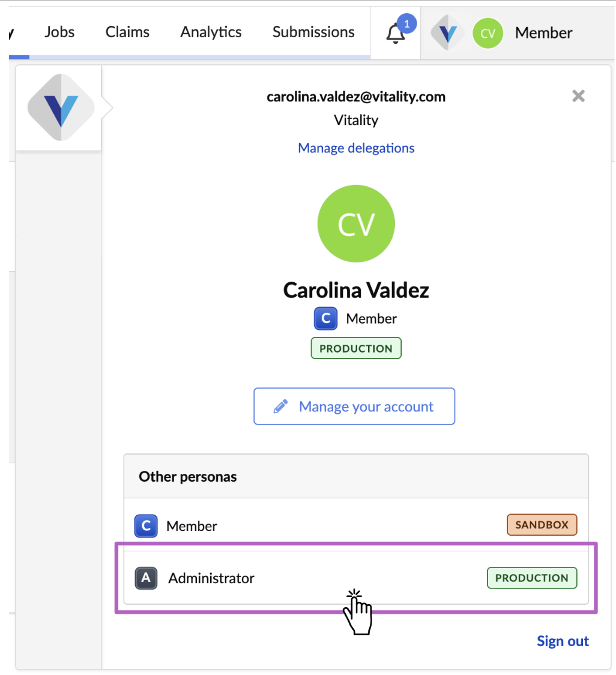Click the A icon beside Administrator
Screen dimensions: 616x675
click(146, 578)
